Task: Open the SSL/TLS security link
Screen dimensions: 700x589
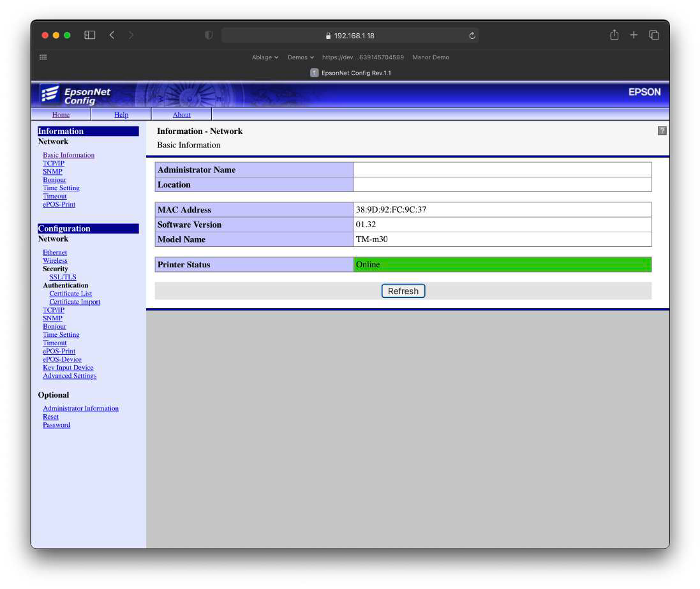Action: (x=63, y=277)
